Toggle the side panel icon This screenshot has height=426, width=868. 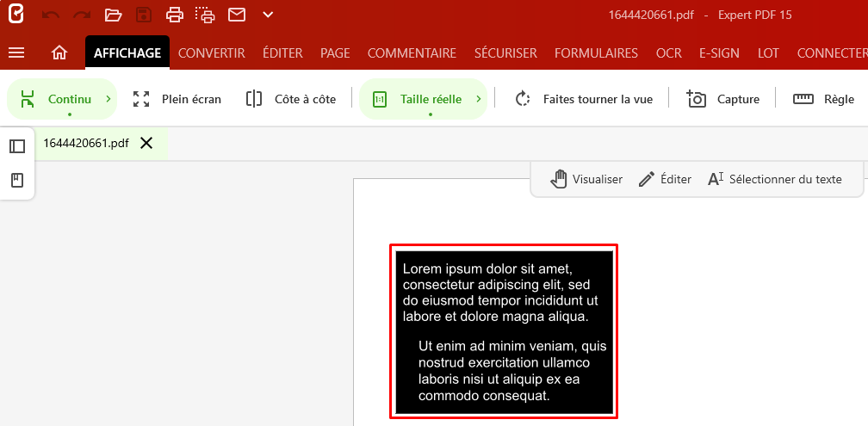point(17,146)
